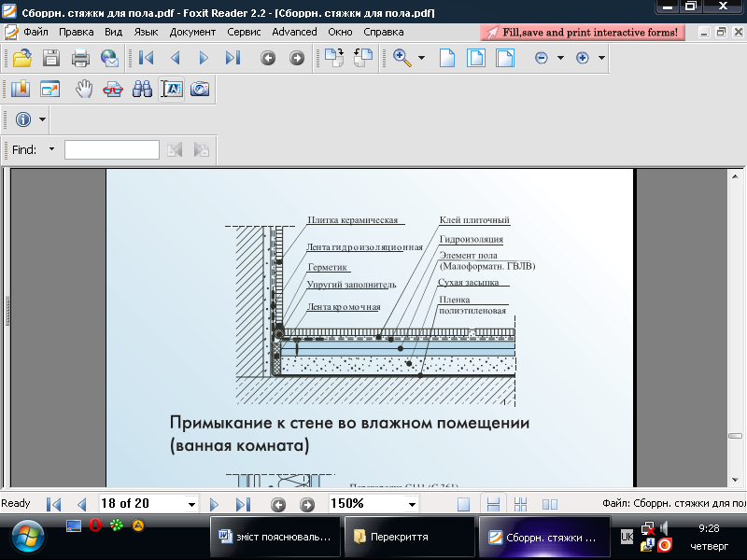The image size is (747, 560).
Task: Switch to Continuous page layout in status bar
Action: pyautogui.click(x=493, y=504)
